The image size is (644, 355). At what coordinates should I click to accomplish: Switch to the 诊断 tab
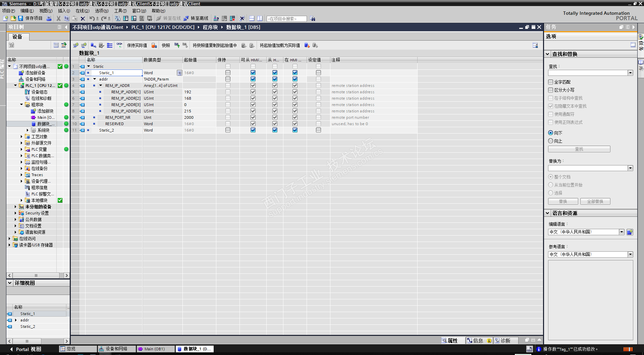point(505,341)
